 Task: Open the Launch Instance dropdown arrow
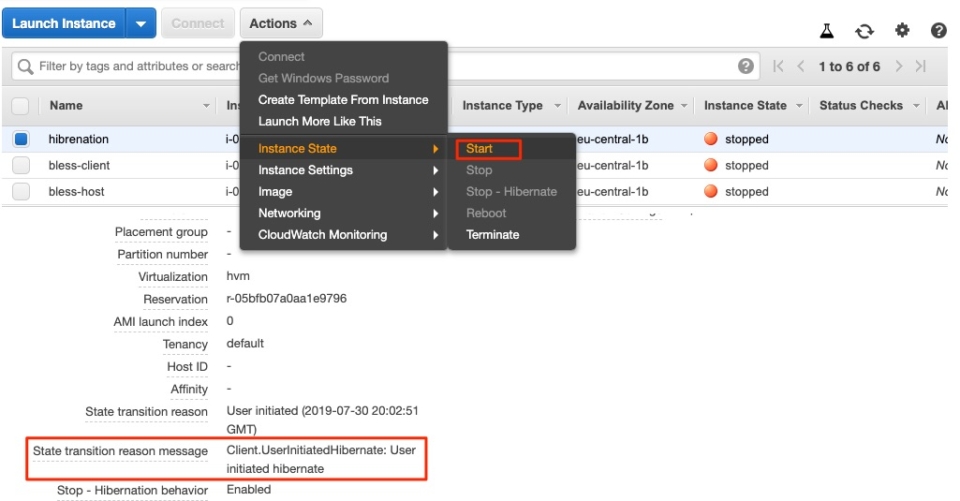141,24
